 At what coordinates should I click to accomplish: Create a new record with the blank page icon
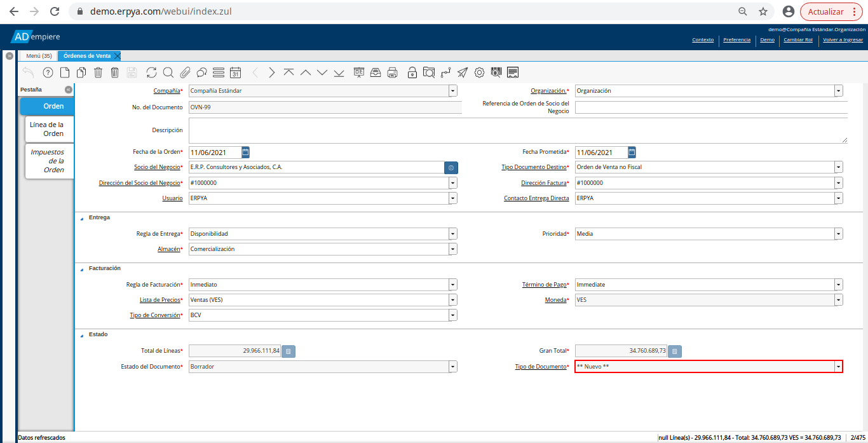pos(64,72)
